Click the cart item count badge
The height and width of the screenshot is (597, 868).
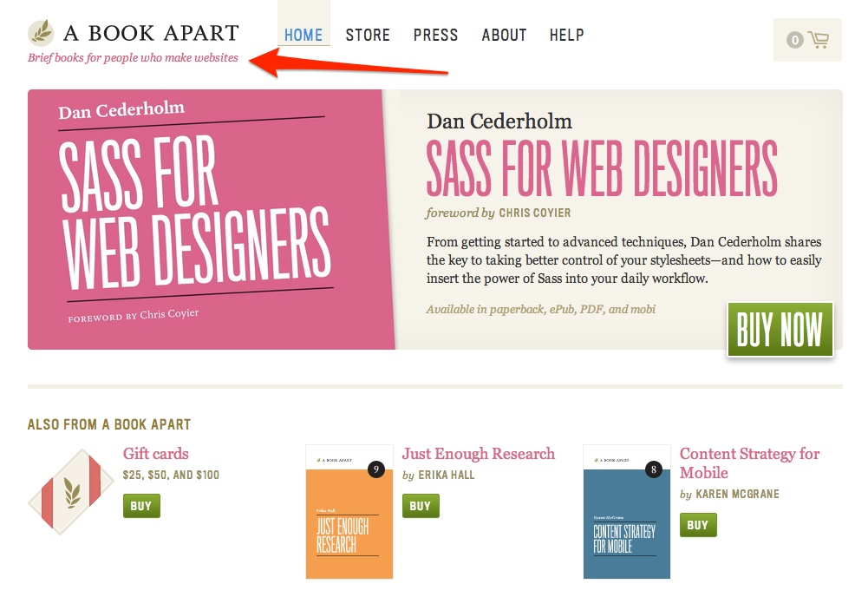point(795,40)
